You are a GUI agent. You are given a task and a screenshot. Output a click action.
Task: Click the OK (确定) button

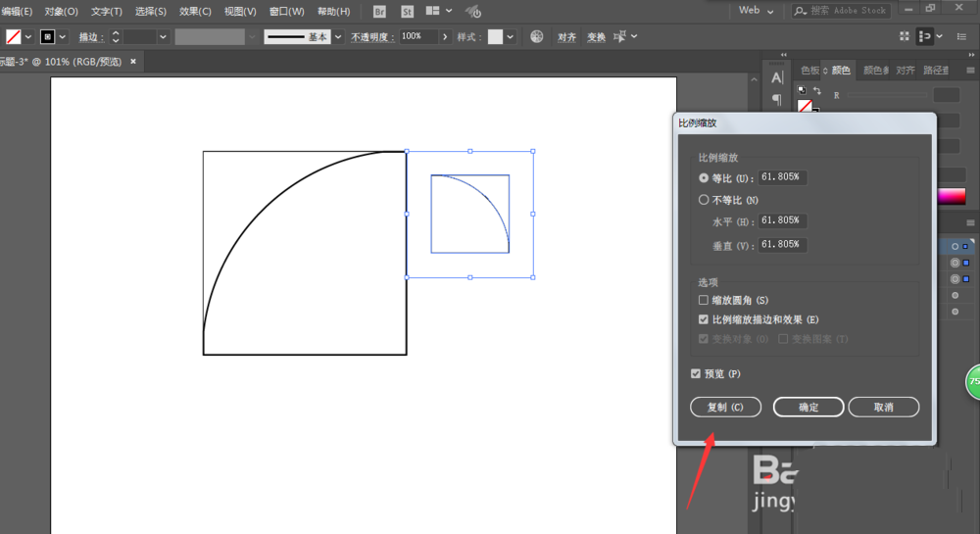coord(808,408)
